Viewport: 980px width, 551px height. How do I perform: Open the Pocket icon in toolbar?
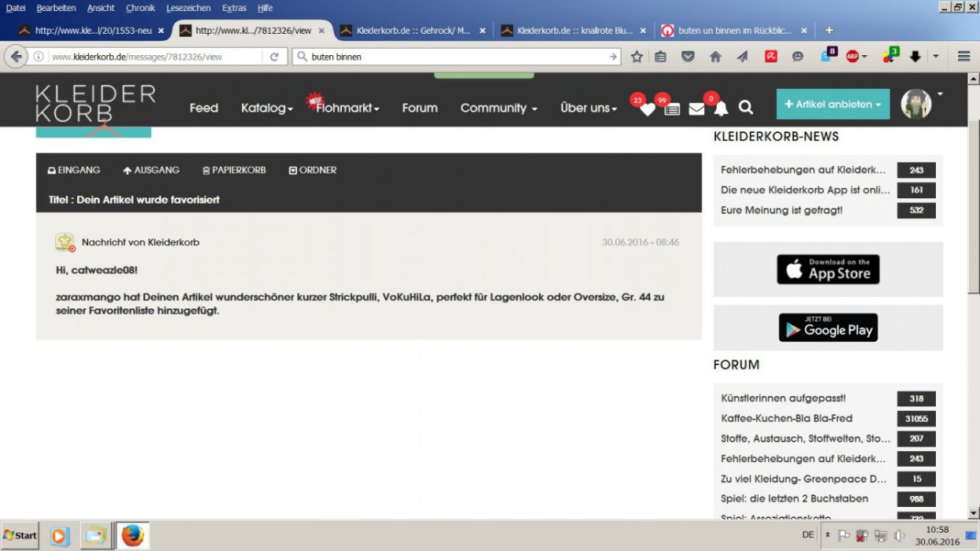click(x=688, y=57)
